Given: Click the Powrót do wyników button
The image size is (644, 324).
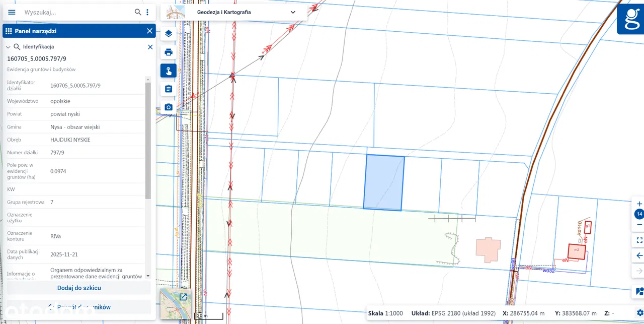Looking at the screenshot, I should (79, 307).
